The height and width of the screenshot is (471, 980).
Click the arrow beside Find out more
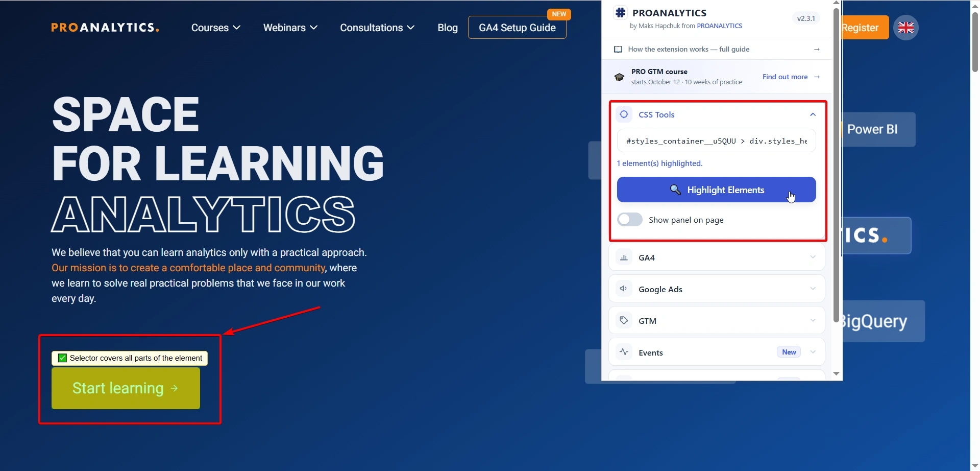pyautogui.click(x=817, y=77)
